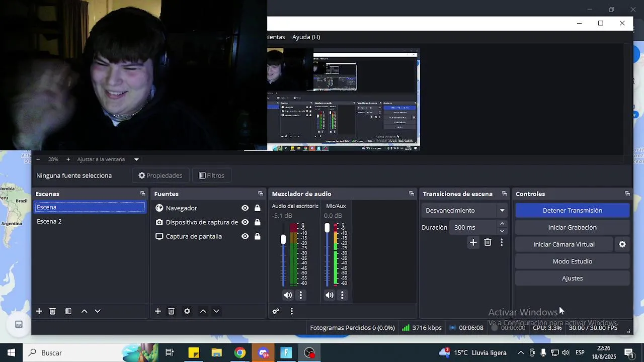The height and width of the screenshot is (362, 644).
Task: Open audio mixer menu three-dots at panel bottom
Action: pyautogui.click(x=292, y=311)
